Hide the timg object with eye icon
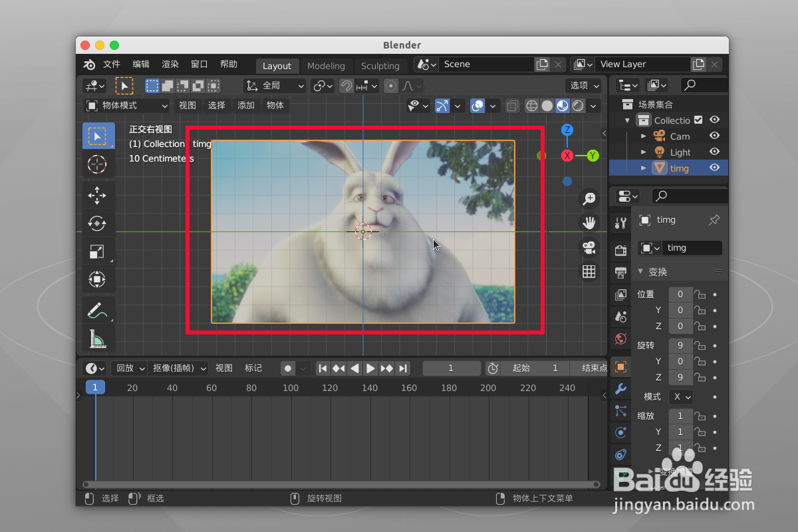The width and height of the screenshot is (798, 532). pos(715,168)
